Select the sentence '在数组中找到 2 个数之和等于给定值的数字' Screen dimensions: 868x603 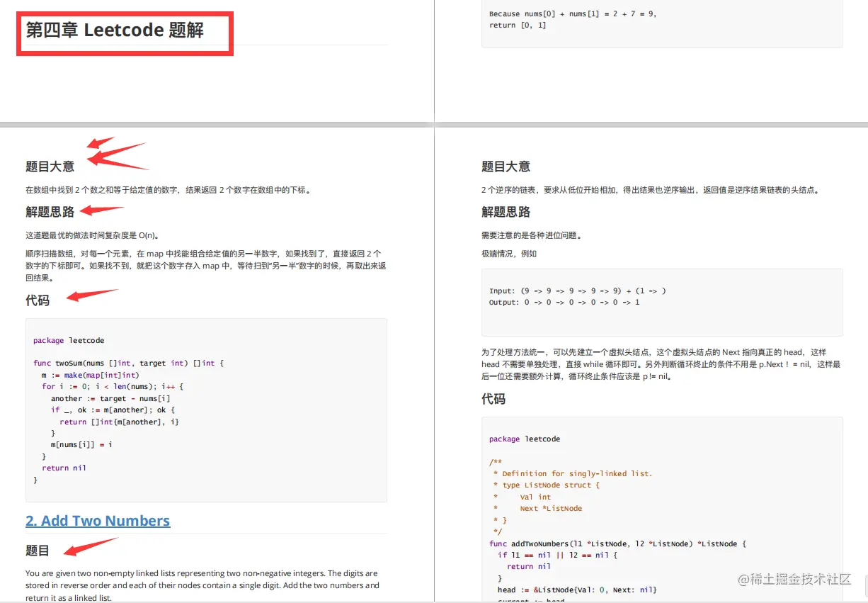coord(103,190)
